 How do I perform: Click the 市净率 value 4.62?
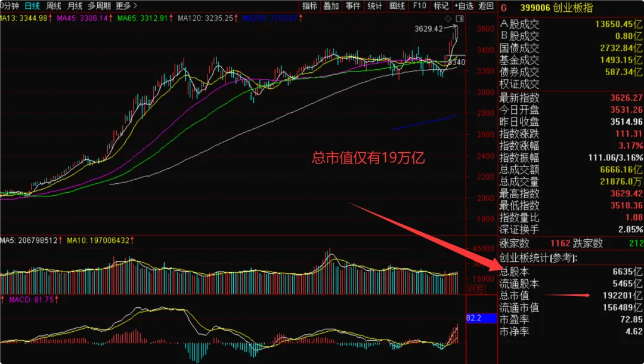coord(635,331)
